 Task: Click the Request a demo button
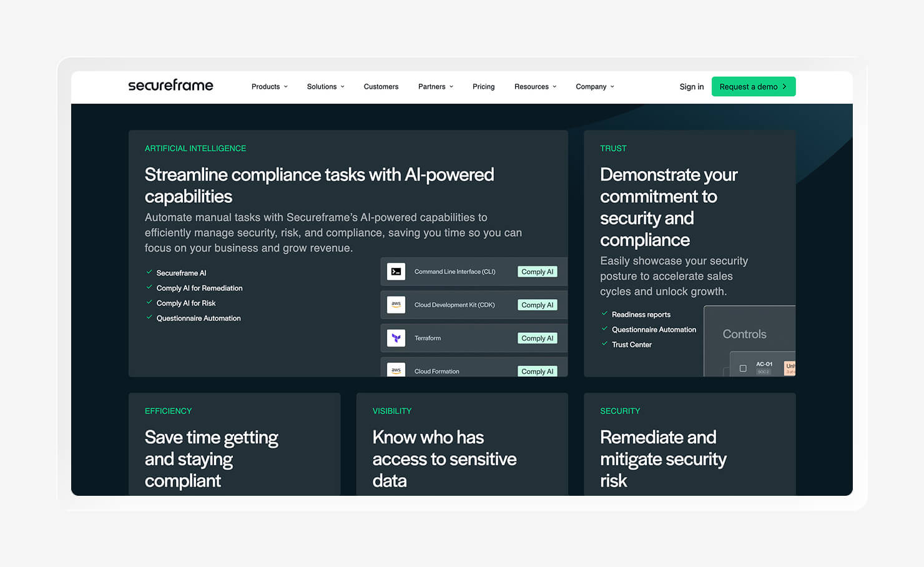(x=754, y=87)
